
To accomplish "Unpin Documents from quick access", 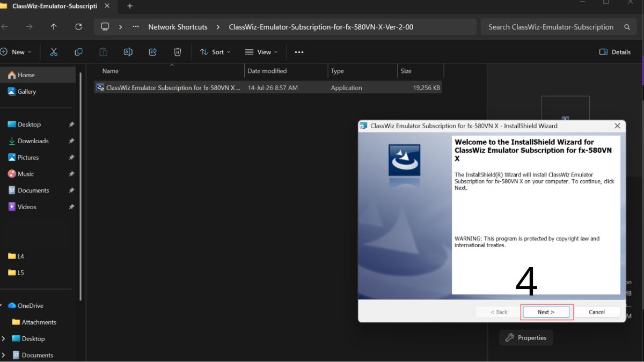I will pos(71,190).
